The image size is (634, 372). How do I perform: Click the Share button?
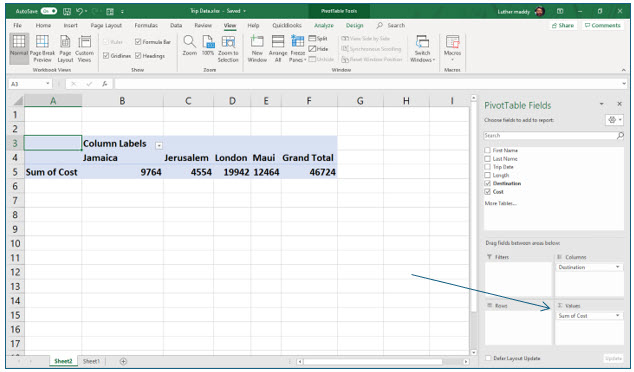pos(562,25)
